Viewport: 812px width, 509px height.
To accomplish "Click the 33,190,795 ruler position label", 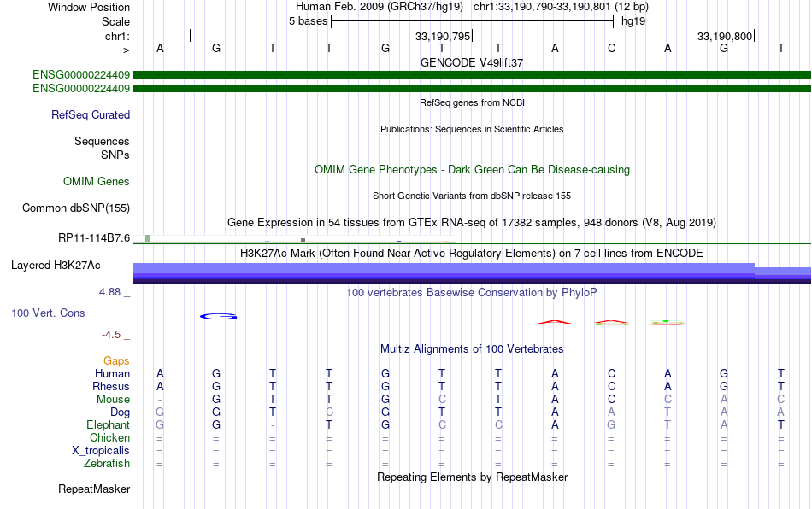I will tap(443, 36).
